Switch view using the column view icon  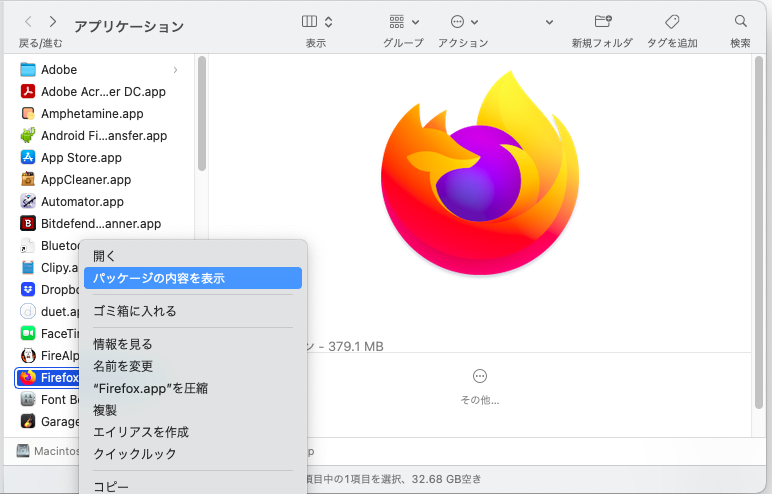pyautogui.click(x=309, y=22)
